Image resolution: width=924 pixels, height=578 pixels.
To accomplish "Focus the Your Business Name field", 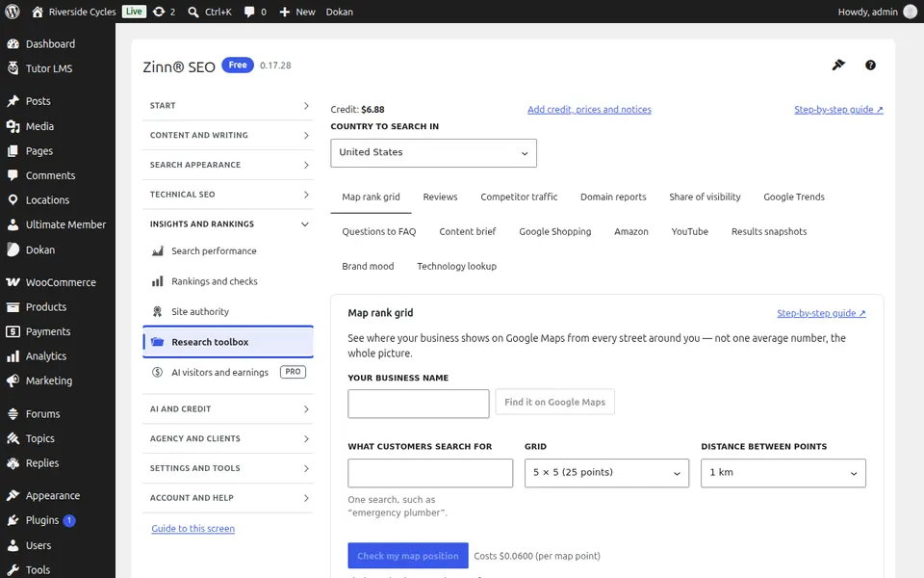I will tap(419, 404).
